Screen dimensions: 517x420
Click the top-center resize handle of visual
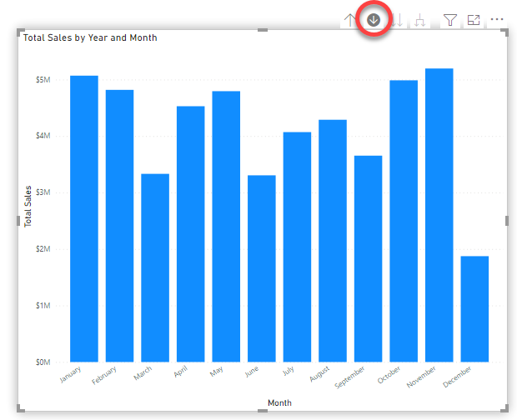(x=263, y=30)
